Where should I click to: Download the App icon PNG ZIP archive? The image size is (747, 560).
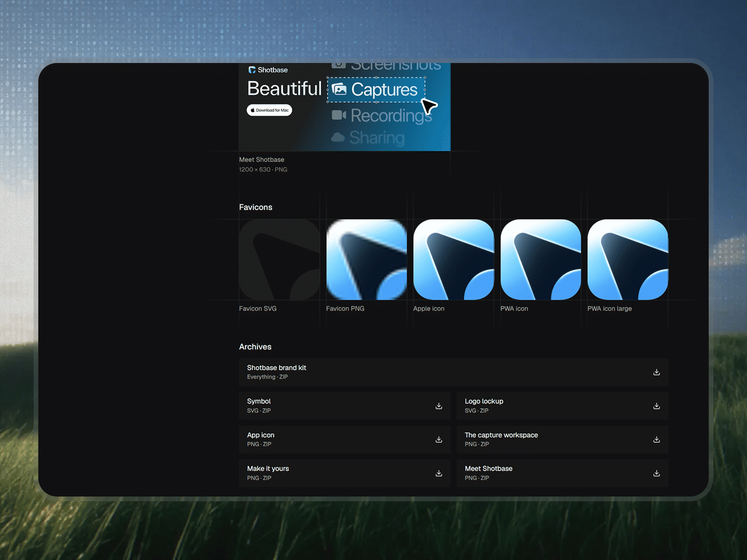coord(439,440)
